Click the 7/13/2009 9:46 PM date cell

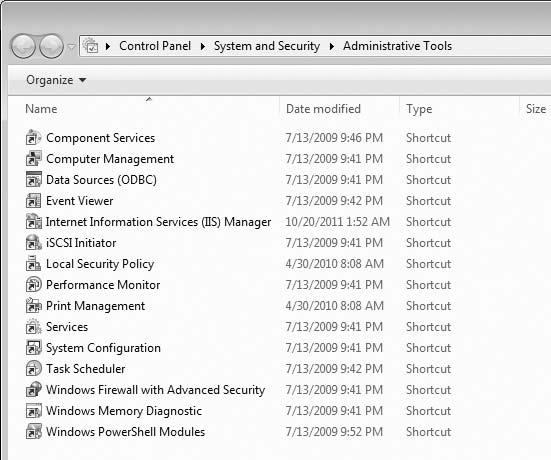[334, 138]
